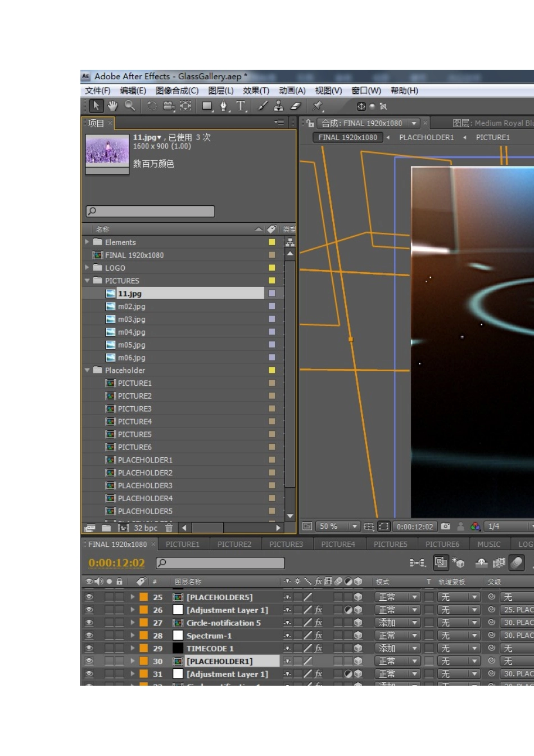Click the trash icon in Project panel
534x756 pixels.
coord(169,528)
